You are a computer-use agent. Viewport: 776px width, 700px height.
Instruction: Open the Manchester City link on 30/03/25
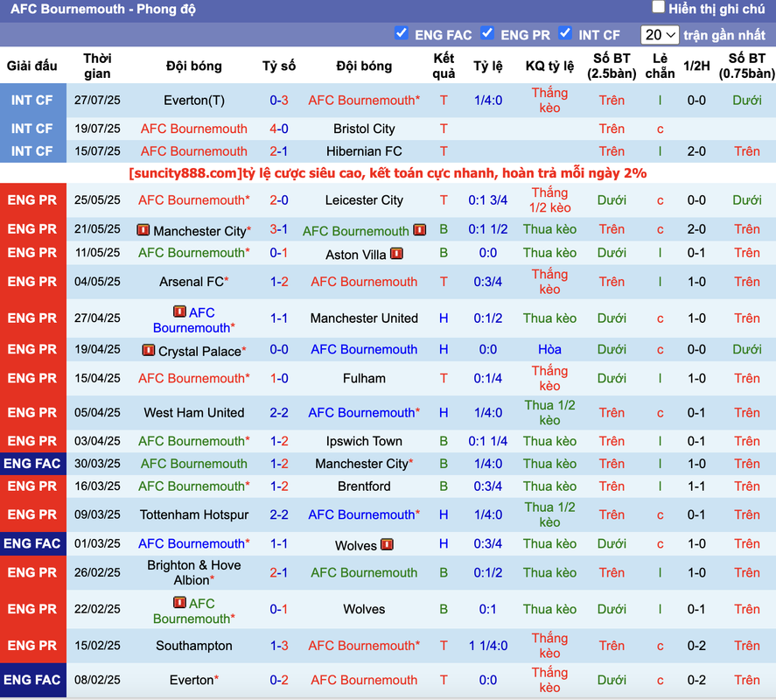coord(364,464)
